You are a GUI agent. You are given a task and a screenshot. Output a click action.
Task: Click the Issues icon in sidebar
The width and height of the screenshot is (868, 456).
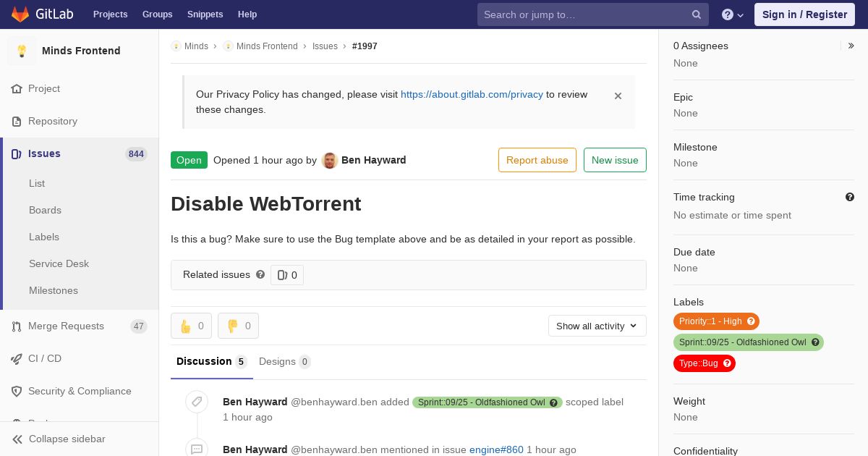click(x=17, y=153)
